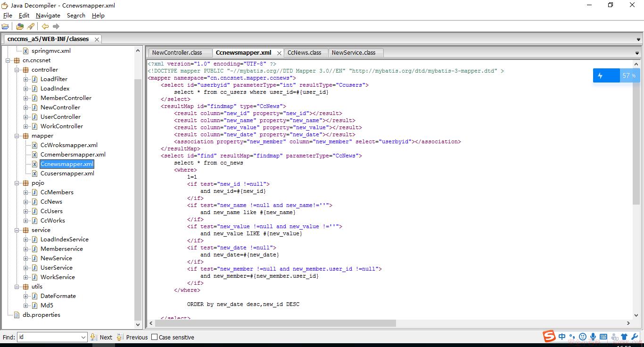Close the Ccnewsmapper.xml tab
644x347 pixels.
(x=279, y=53)
